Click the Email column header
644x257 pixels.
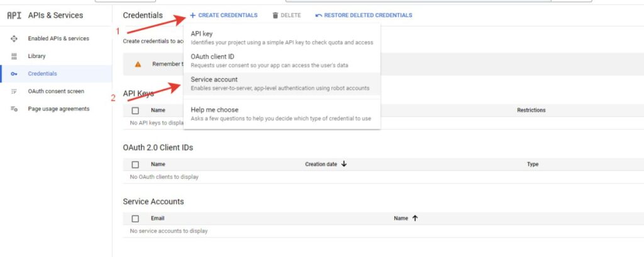pos(157,219)
